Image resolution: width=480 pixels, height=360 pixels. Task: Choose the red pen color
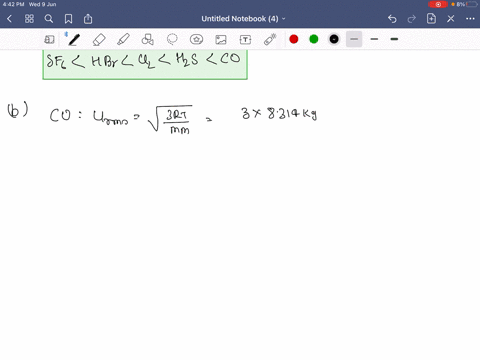294,39
